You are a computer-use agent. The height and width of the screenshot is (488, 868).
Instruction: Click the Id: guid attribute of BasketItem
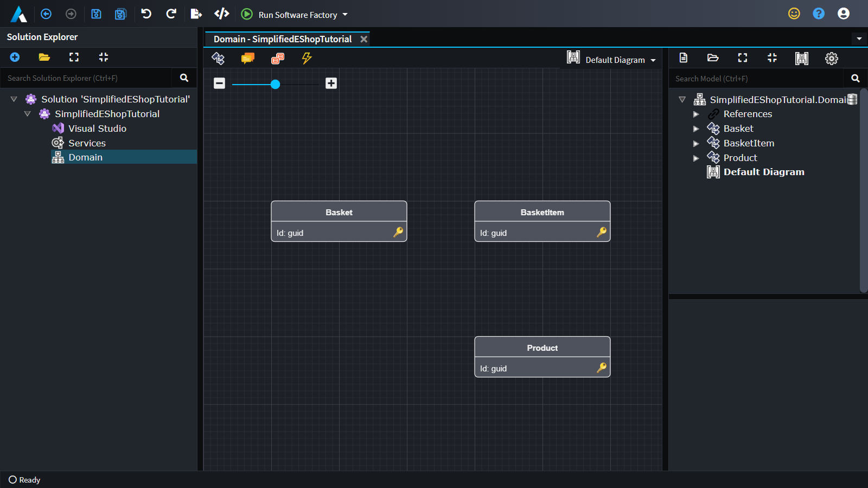point(493,233)
